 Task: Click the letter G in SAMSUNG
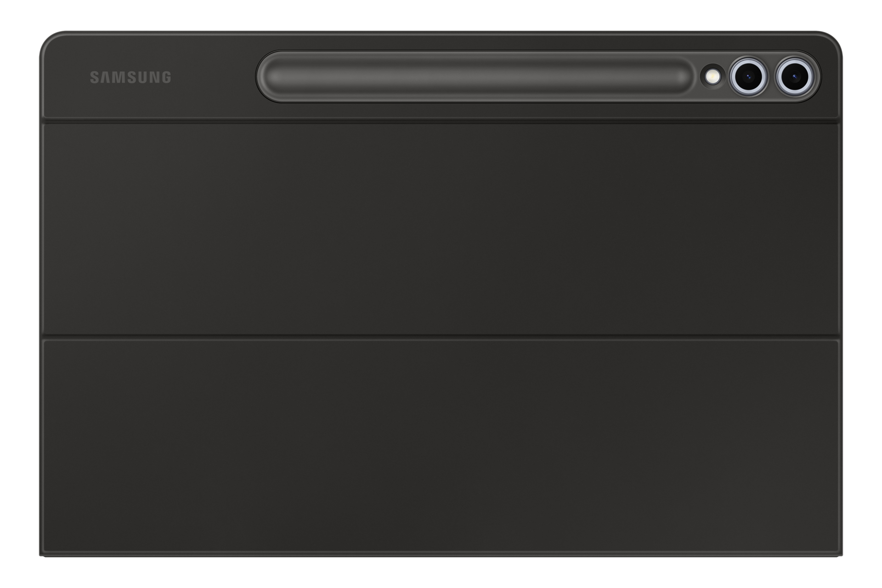(166, 77)
